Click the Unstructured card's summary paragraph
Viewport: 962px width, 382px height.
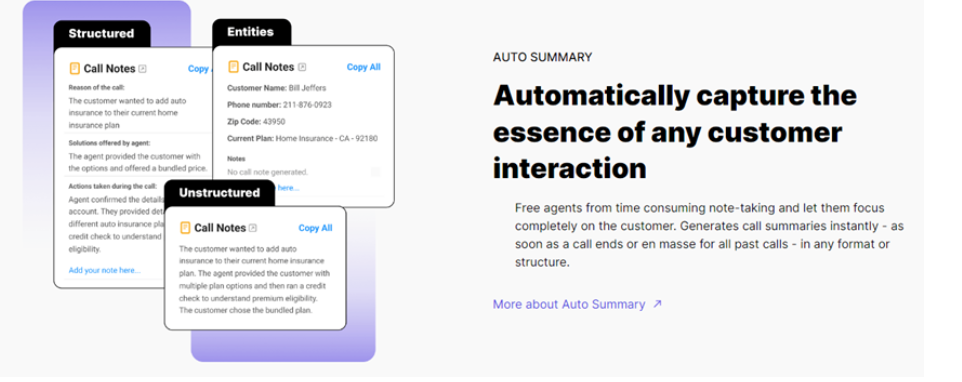(x=256, y=280)
